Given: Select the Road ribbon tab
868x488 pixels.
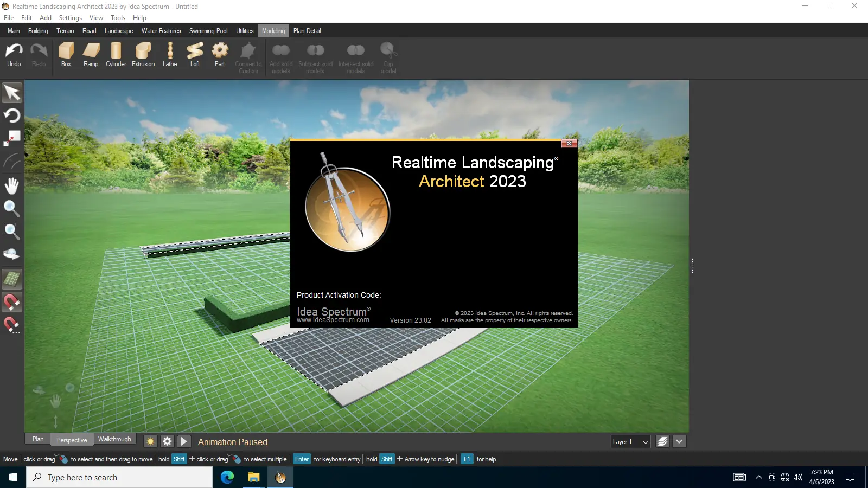Looking at the screenshot, I should click(x=90, y=31).
